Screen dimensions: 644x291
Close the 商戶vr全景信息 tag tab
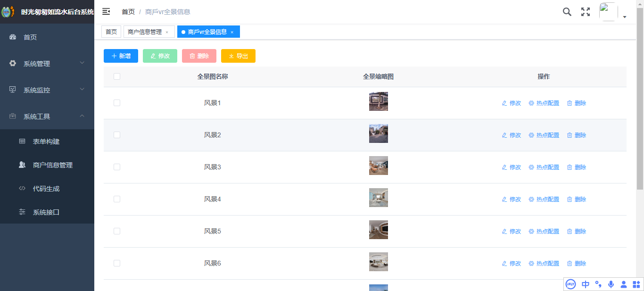(232, 32)
